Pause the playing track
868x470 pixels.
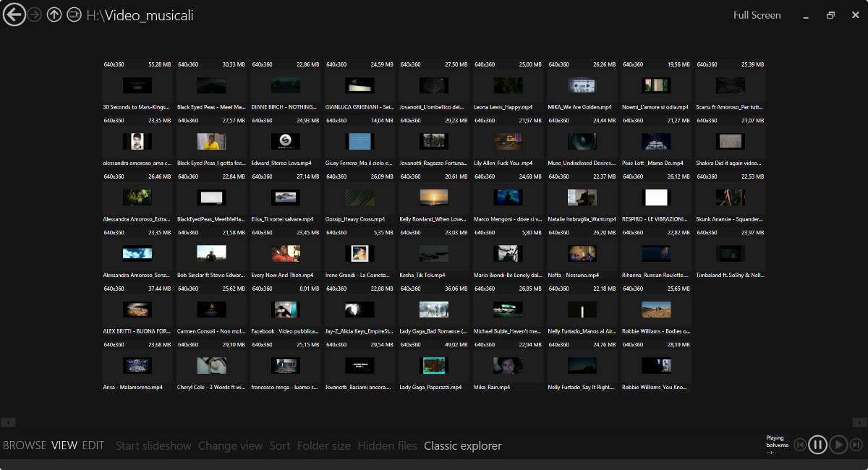coord(817,445)
